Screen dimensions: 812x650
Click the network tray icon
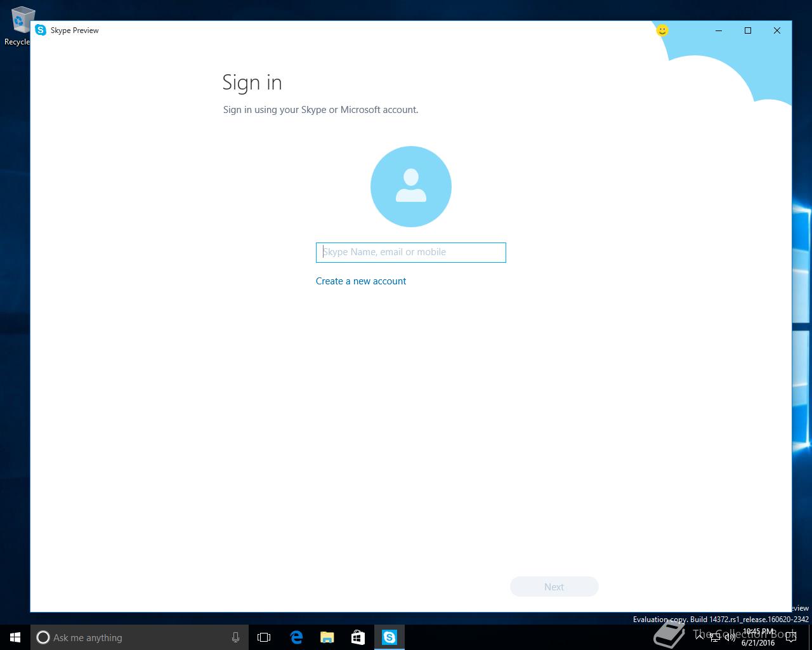tap(715, 637)
